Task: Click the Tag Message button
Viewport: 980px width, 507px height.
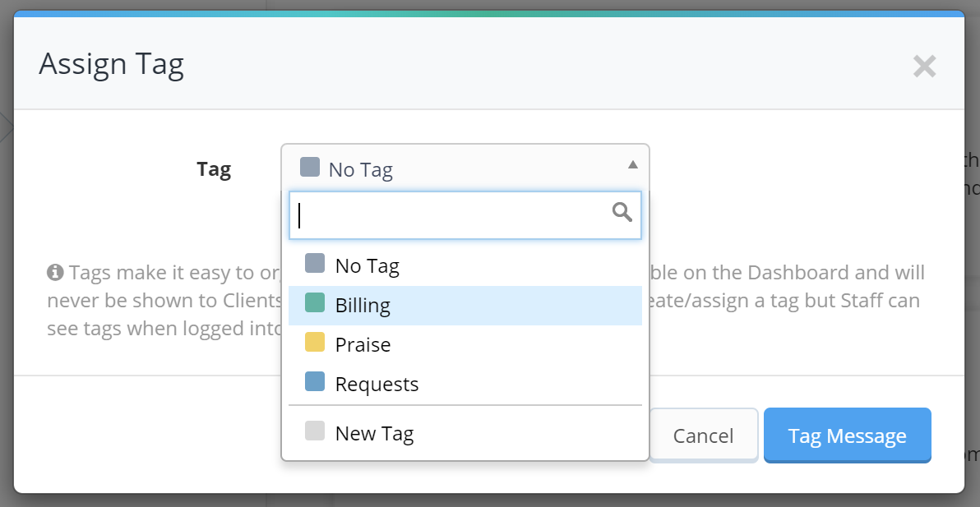Action: [848, 436]
